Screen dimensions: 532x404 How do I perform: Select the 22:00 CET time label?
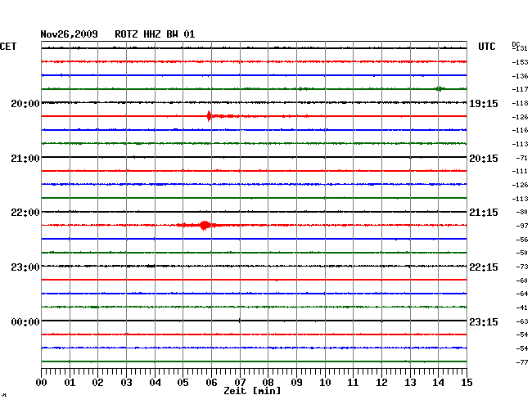pyautogui.click(x=25, y=213)
